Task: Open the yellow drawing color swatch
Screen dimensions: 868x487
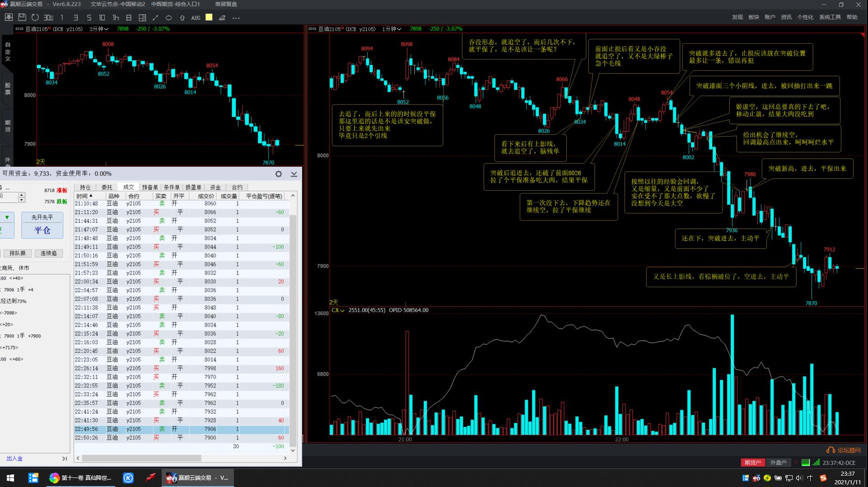Action: [209, 17]
